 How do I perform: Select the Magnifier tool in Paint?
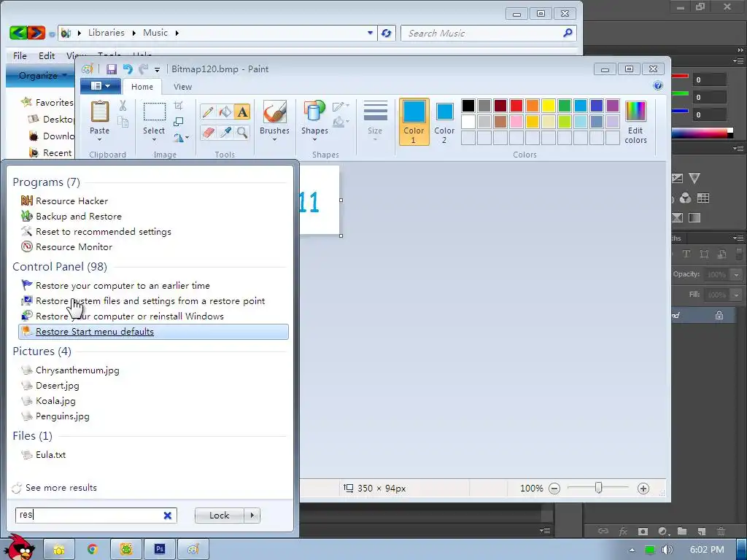click(242, 132)
